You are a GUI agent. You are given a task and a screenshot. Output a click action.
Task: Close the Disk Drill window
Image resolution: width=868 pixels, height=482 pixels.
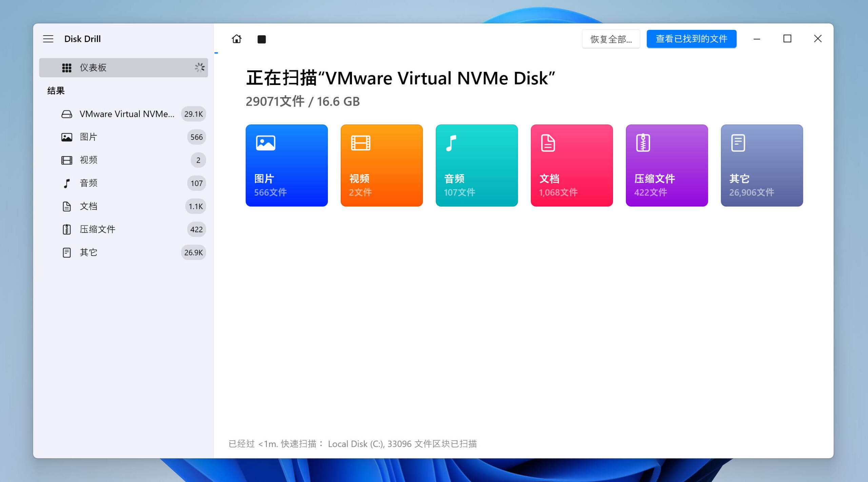click(818, 39)
